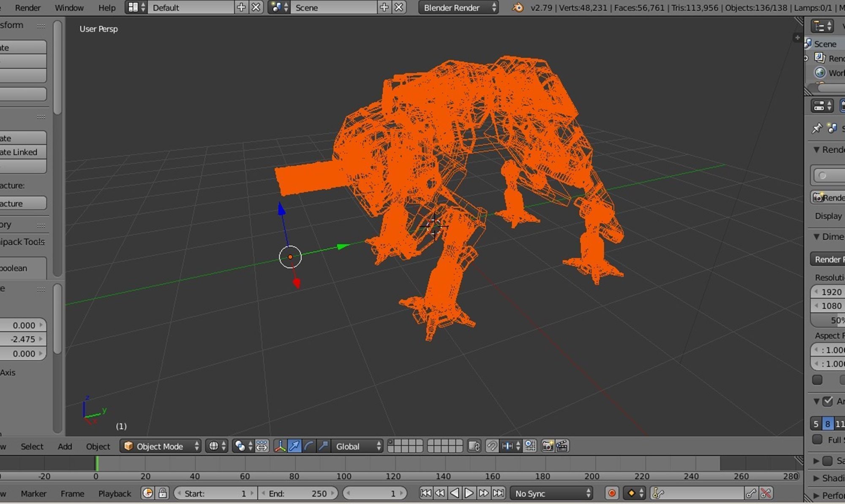Toggle the timeline lock icon
The image size is (845, 504).
coord(162,493)
